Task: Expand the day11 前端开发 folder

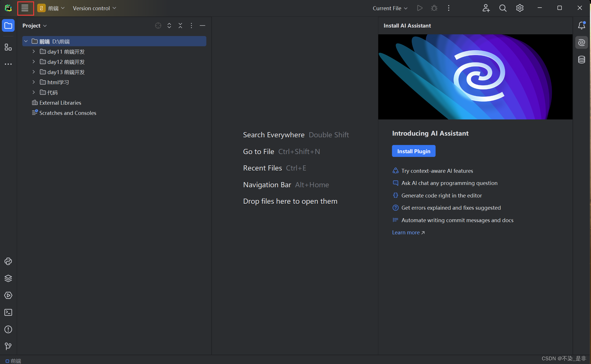Action: point(34,52)
